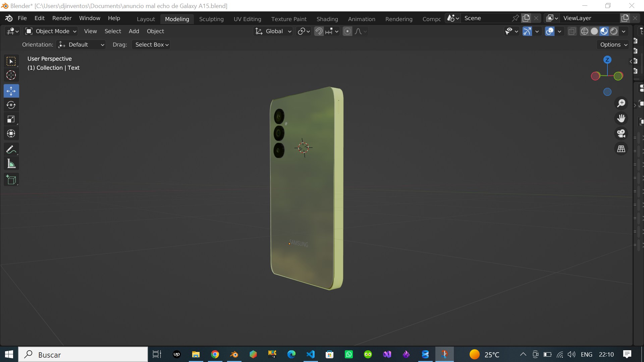Open the Blender logo menu
Viewport: 644px width, 362px height.
click(x=9, y=18)
